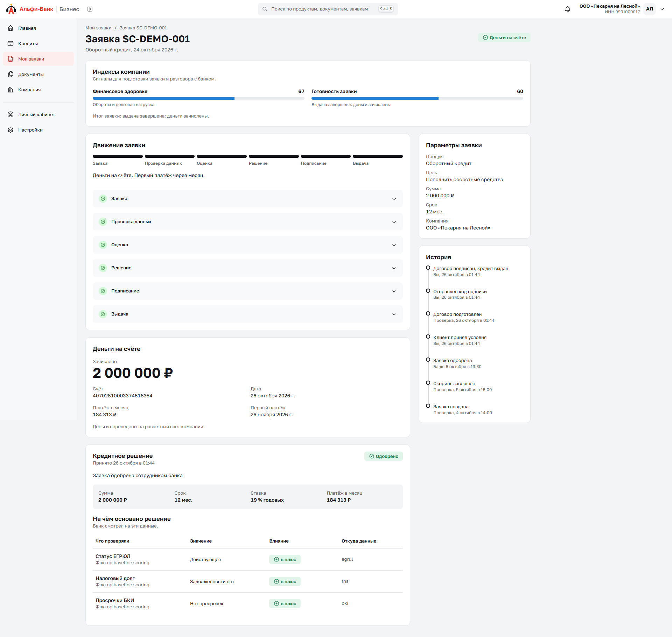Click the Деньги на счёте status badge
672x637 pixels.
pos(504,37)
